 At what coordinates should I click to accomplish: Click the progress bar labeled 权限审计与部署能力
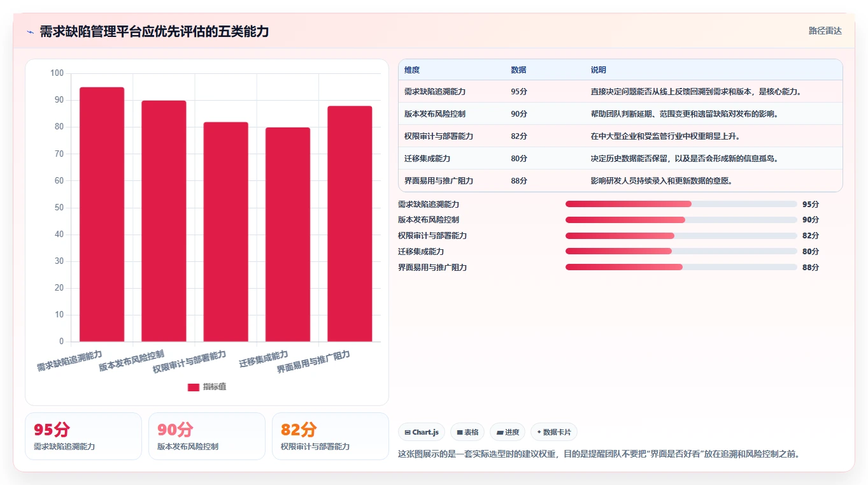tap(681, 236)
